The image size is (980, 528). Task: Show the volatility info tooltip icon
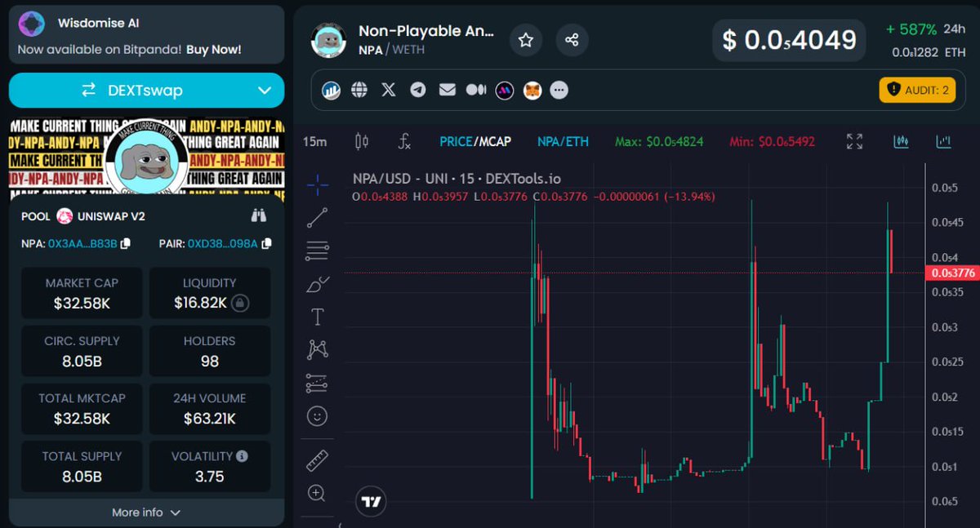click(243, 456)
